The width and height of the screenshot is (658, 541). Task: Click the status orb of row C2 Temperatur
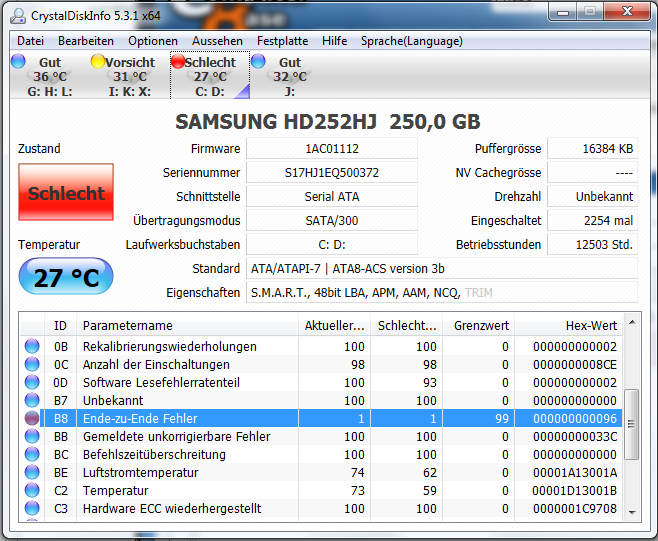pos(32,491)
